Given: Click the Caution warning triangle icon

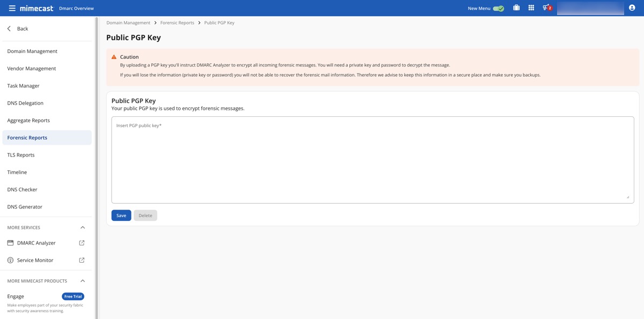Looking at the screenshot, I should 114,57.
